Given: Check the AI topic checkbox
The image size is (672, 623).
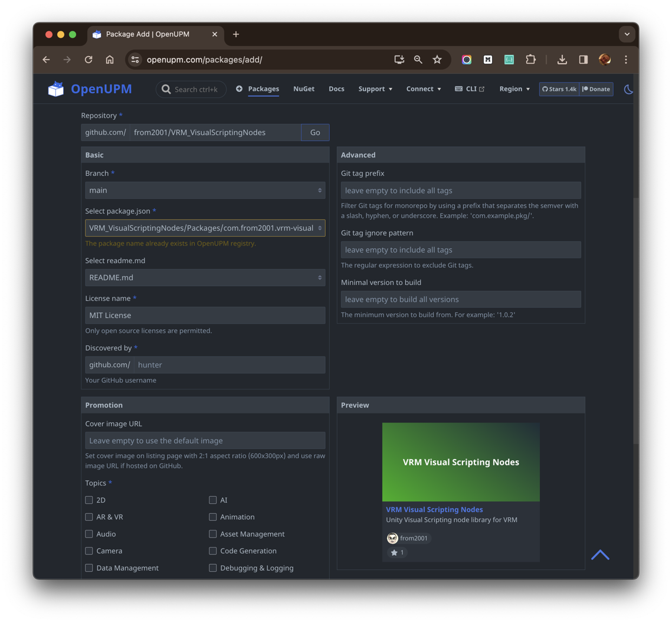Looking at the screenshot, I should pos(212,500).
